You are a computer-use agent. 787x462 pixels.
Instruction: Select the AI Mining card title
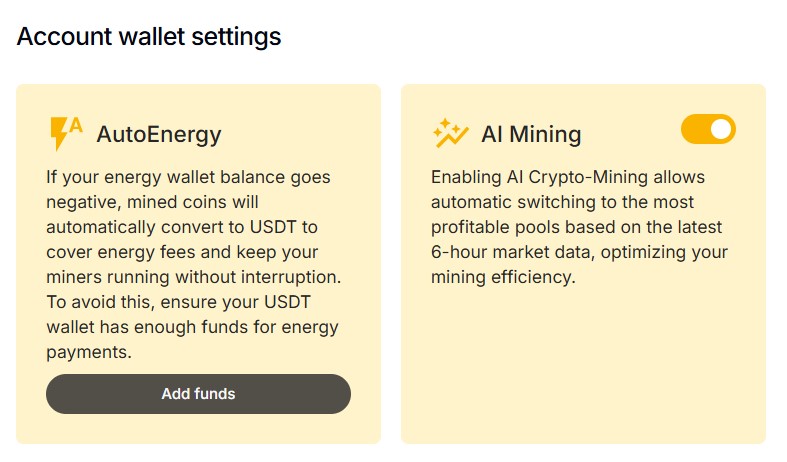click(531, 134)
